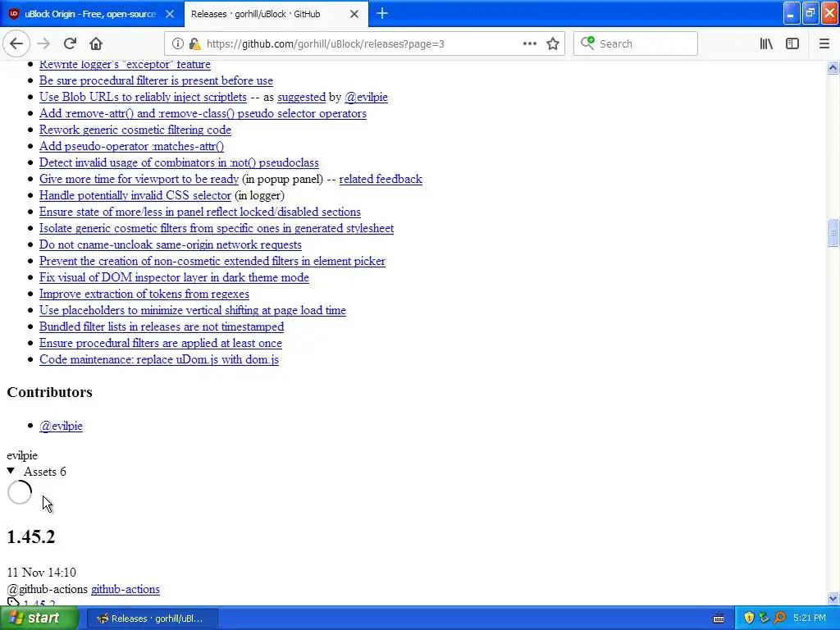Go back using the browser back arrow
This screenshot has height=630, width=840.
click(x=16, y=44)
